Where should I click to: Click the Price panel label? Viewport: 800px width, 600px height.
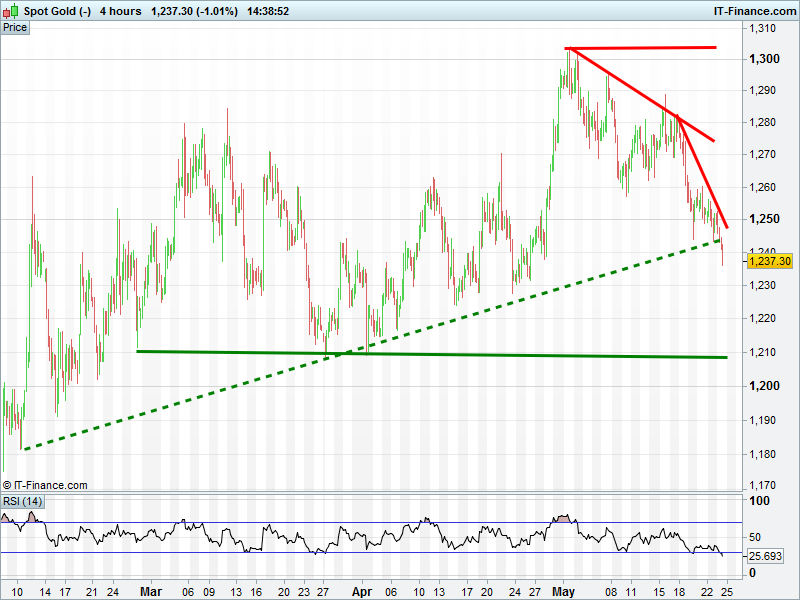point(15,28)
